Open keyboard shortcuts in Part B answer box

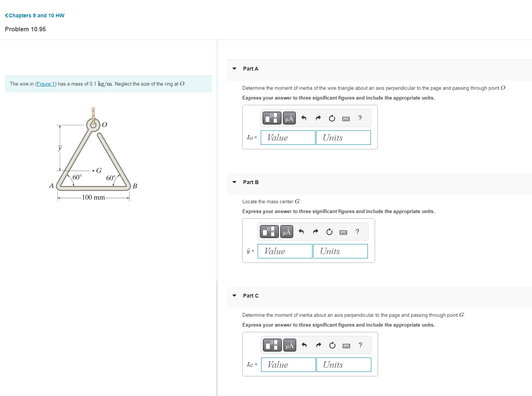click(x=343, y=232)
